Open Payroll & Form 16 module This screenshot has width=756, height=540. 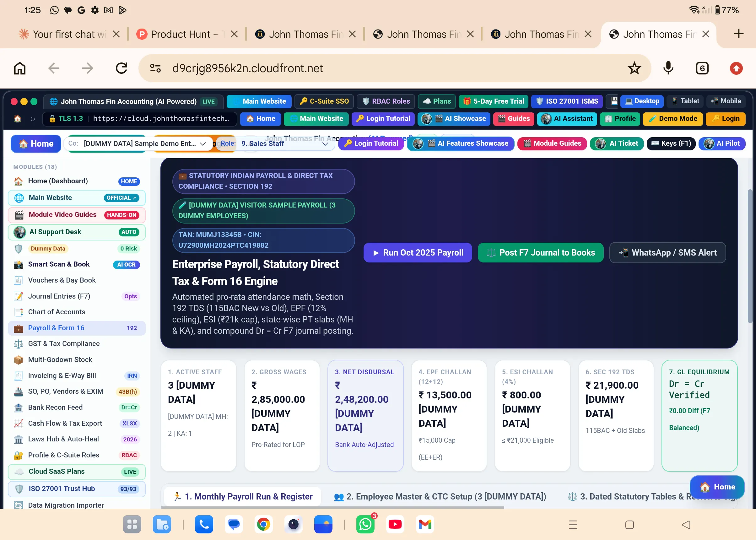[x=77, y=328]
